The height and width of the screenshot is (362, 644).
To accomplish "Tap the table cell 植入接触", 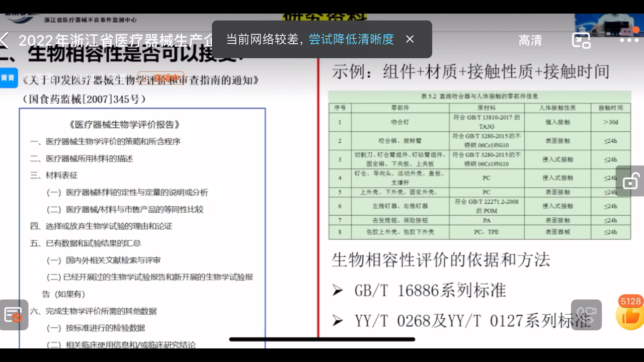I will pyautogui.click(x=557, y=122).
